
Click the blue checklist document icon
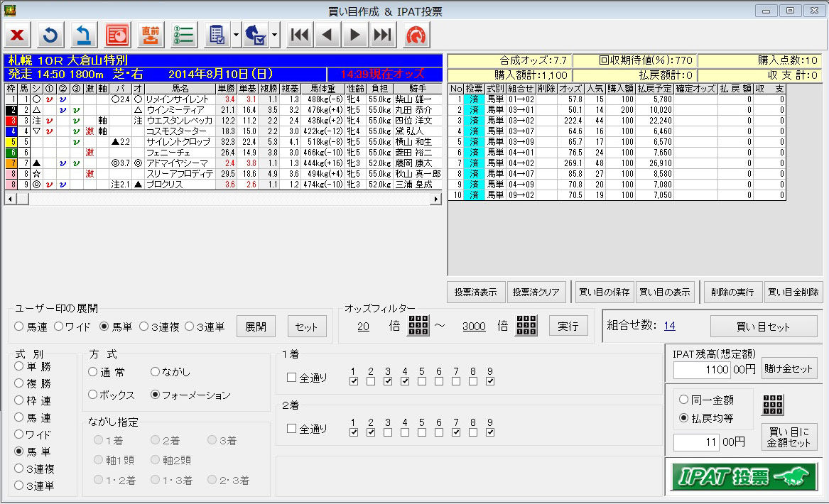tap(217, 35)
